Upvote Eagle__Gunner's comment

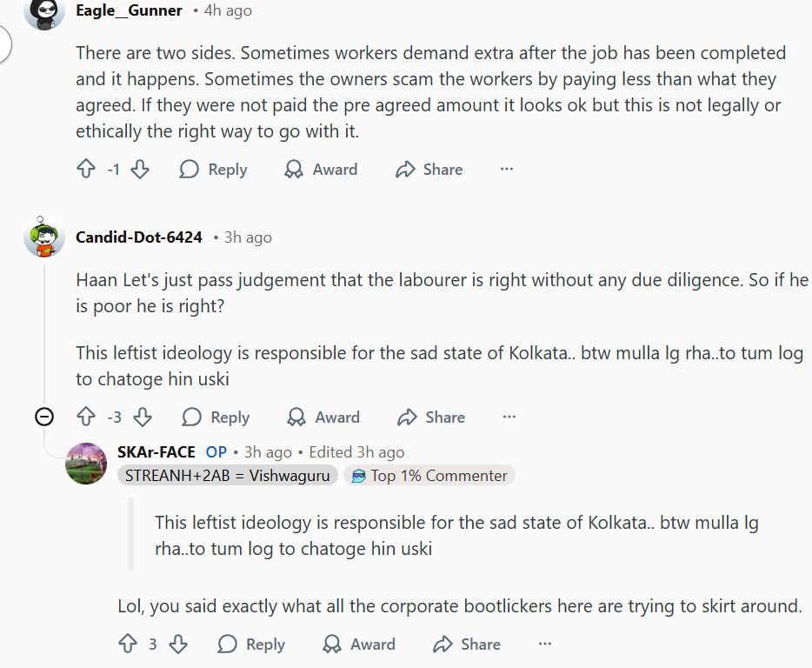click(86, 170)
